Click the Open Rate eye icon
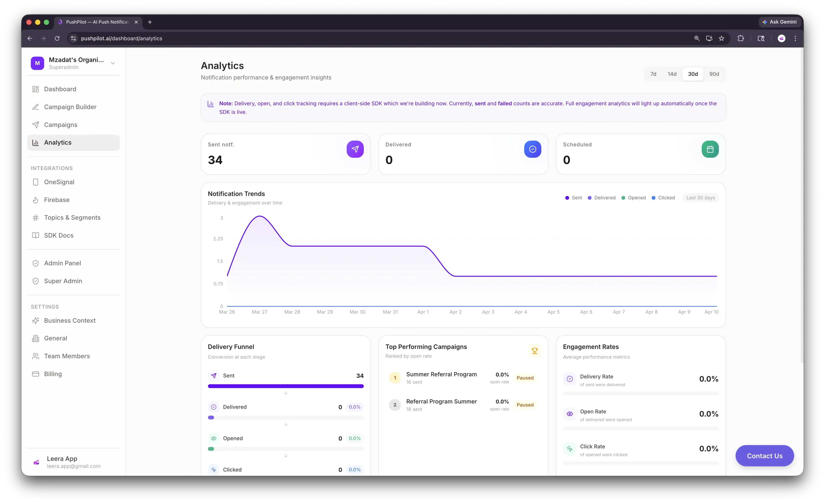The width and height of the screenshot is (825, 504). point(570,414)
